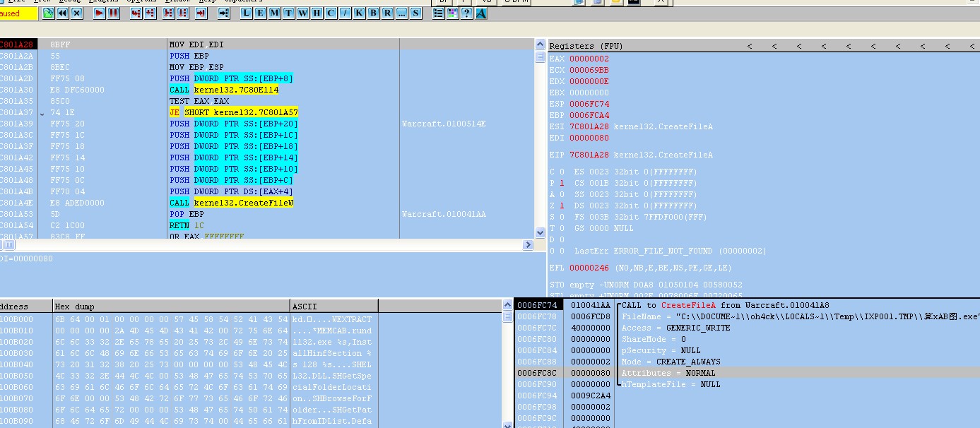Click the stylized A toolbar icon
Viewport: 980px width, 428px height.
click(480, 13)
